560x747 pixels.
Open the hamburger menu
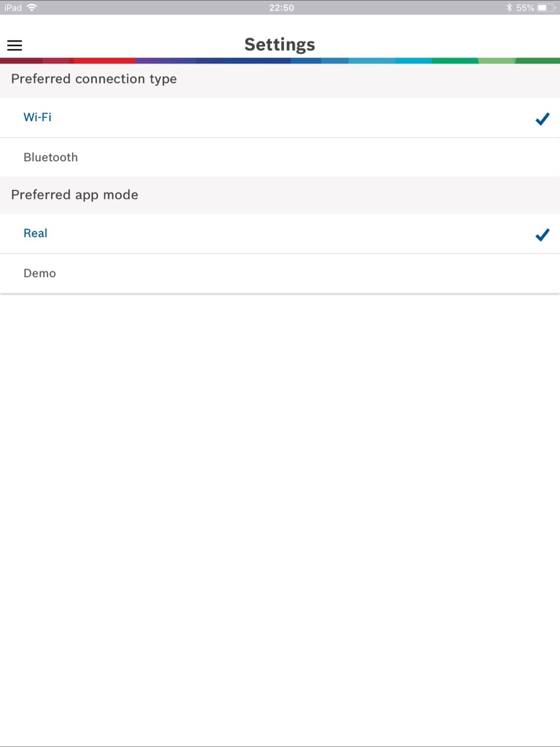[x=15, y=45]
